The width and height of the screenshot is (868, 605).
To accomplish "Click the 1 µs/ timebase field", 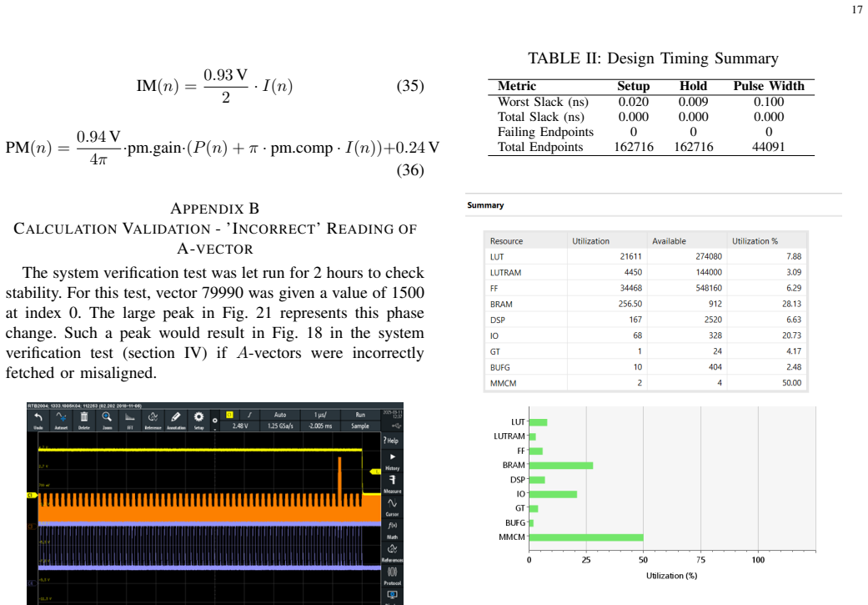I will tap(320, 415).
